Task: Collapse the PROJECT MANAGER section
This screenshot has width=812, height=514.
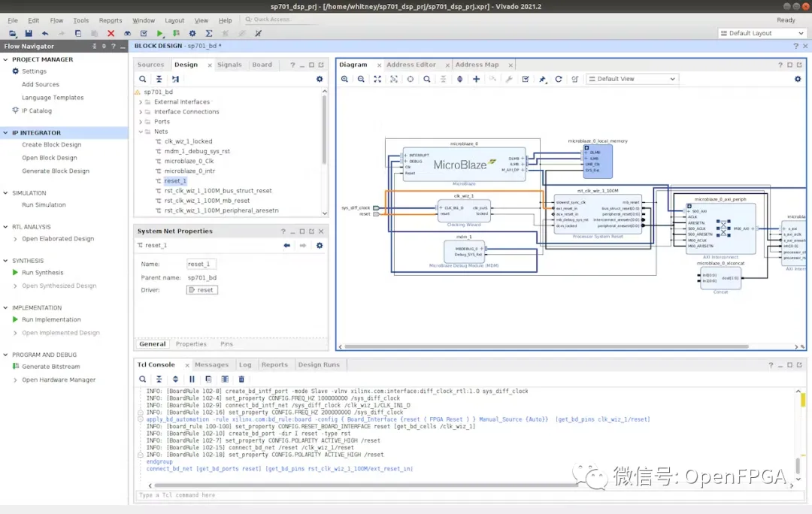Action: click(x=6, y=59)
